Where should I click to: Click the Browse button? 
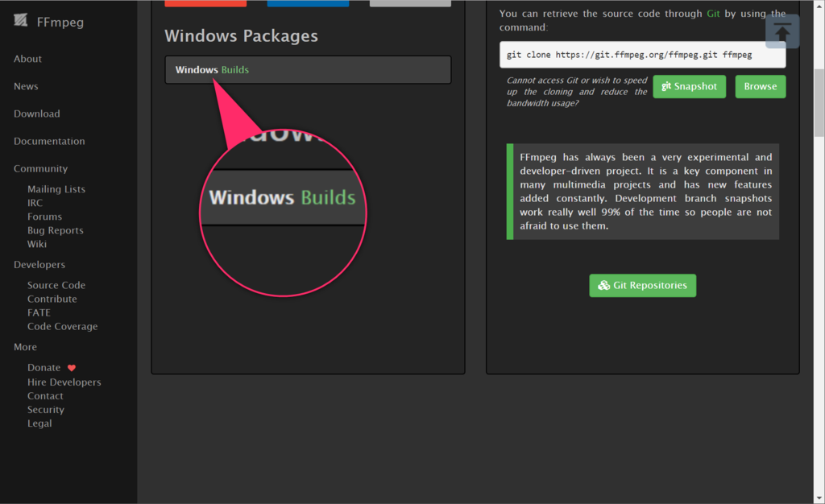click(x=761, y=86)
